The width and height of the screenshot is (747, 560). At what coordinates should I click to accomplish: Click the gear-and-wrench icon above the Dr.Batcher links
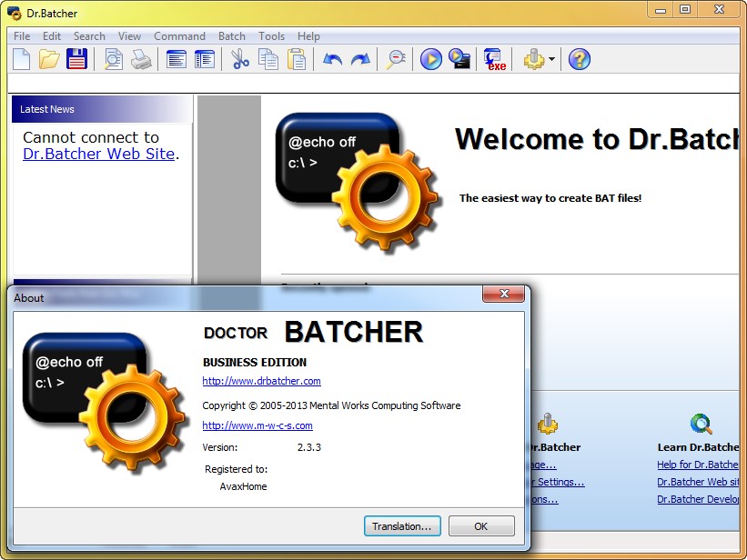click(x=548, y=424)
